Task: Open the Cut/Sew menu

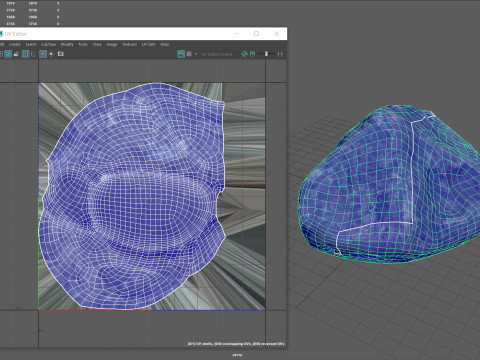Action: coord(48,44)
